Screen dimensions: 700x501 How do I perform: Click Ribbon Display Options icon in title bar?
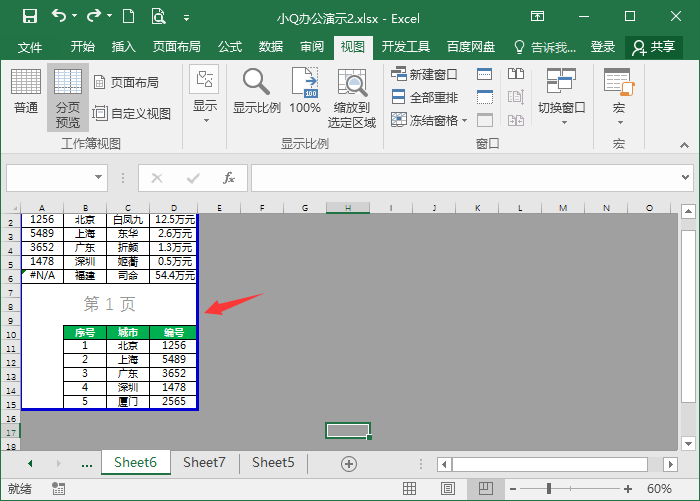[537, 17]
